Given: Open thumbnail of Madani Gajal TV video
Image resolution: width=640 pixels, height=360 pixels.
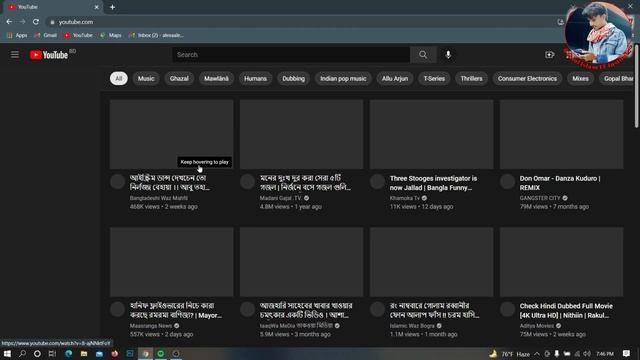Looking at the screenshot, I should [x=301, y=134].
